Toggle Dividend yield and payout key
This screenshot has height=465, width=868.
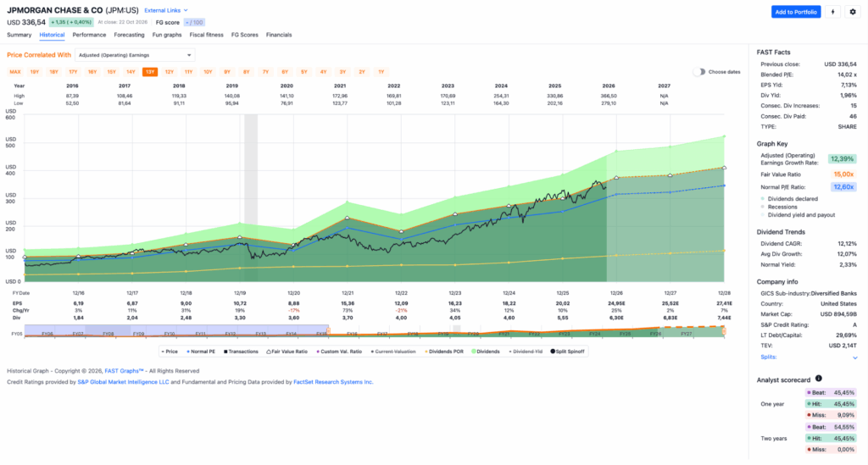[798, 215]
